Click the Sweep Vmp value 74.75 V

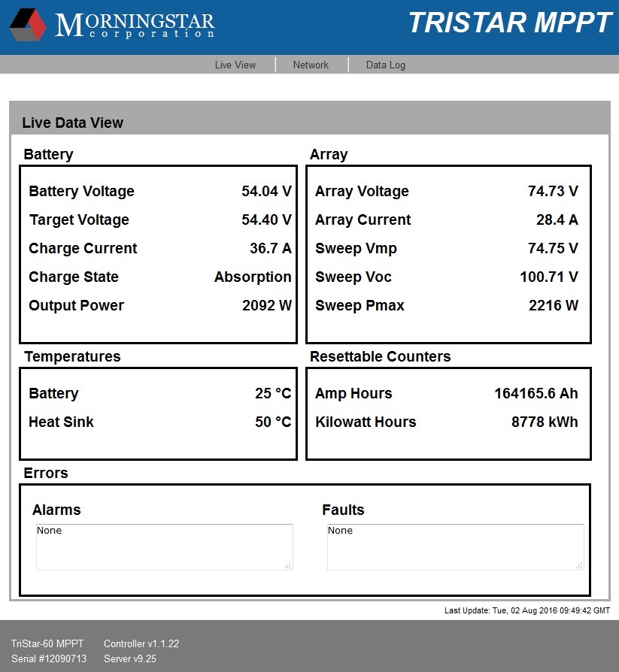pyautogui.click(x=553, y=248)
